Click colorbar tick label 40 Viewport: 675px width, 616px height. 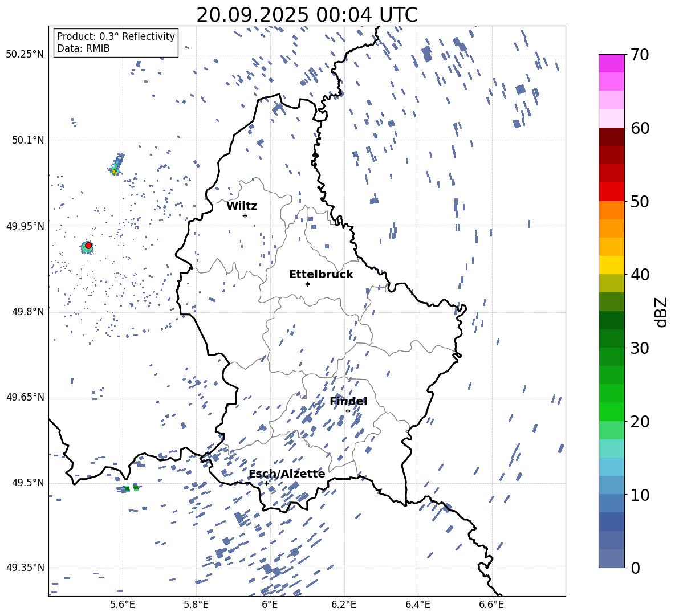pyautogui.click(x=640, y=275)
